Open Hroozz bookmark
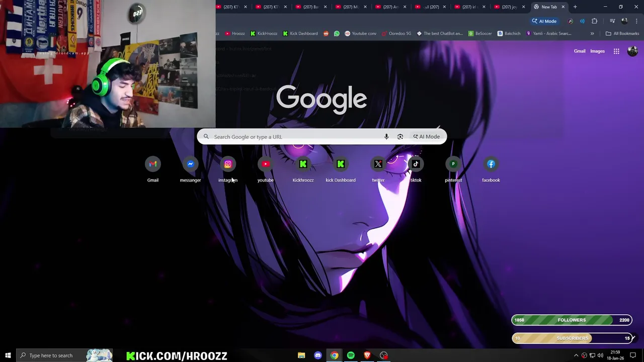This screenshot has width=644, height=362. click(x=235, y=34)
